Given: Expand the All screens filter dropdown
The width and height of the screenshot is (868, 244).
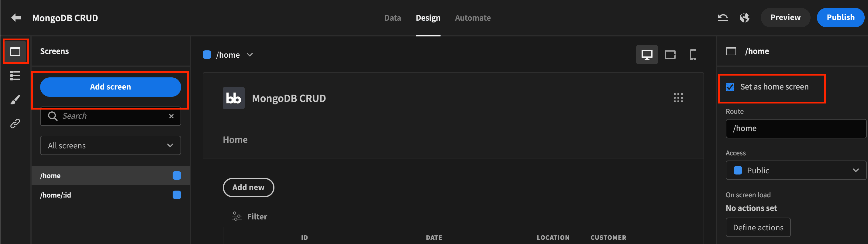Looking at the screenshot, I should tap(111, 145).
